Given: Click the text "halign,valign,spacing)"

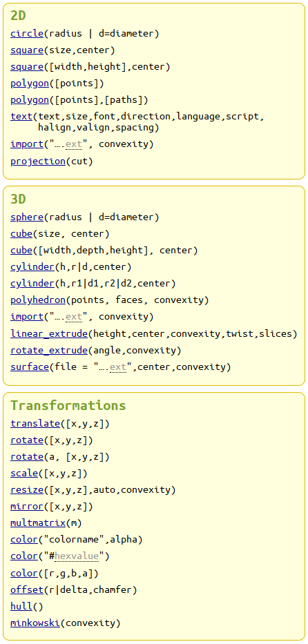Looking at the screenshot, I should 99,127.
